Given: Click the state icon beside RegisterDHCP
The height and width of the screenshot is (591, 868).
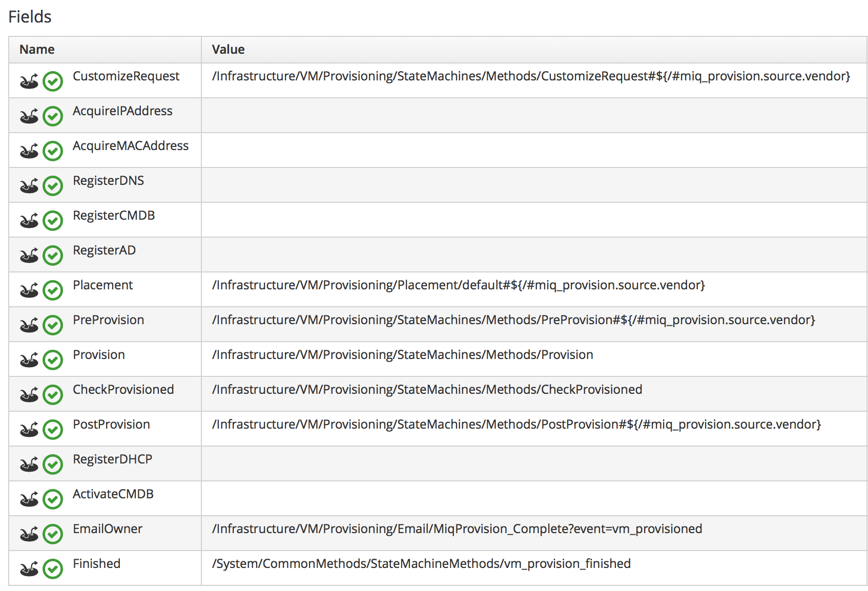Looking at the screenshot, I should coord(29,465).
